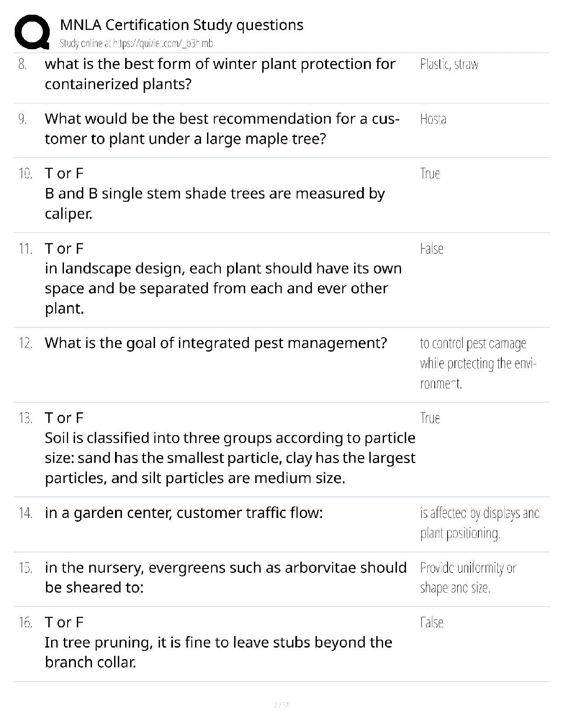Click the 'Hosta' answer text
The image size is (563, 728).
click(x=433, y=119)
